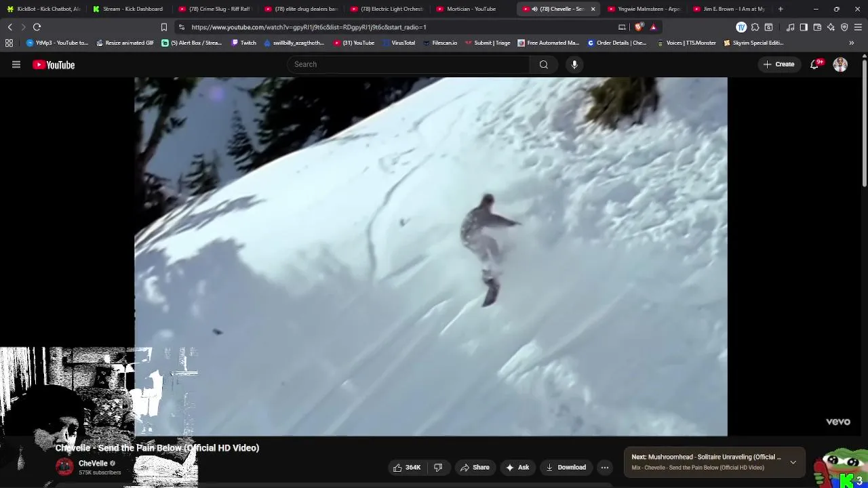Go back in browser history
The image size is (868, 488).
coord(9,27)
